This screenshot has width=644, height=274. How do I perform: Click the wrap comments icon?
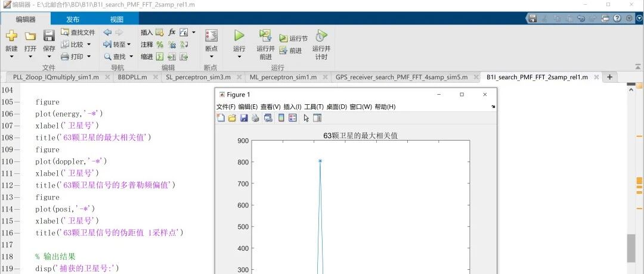click(184, 44)
